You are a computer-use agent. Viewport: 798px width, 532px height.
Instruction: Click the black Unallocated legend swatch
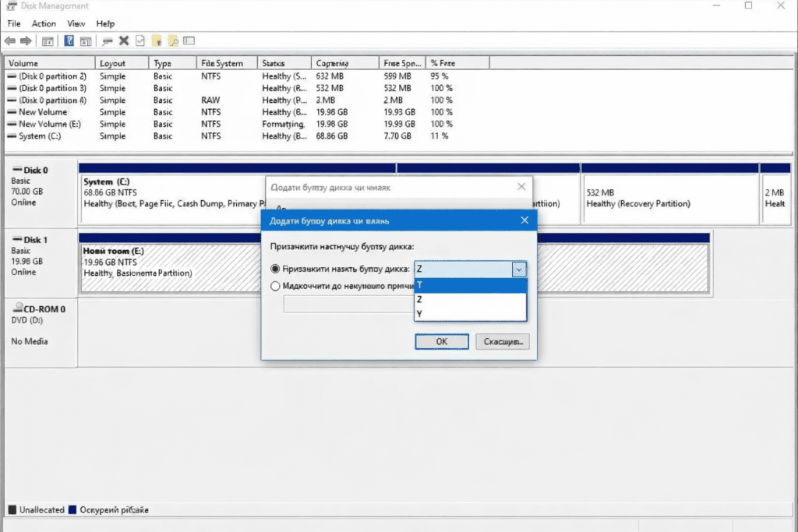[12, 510]
